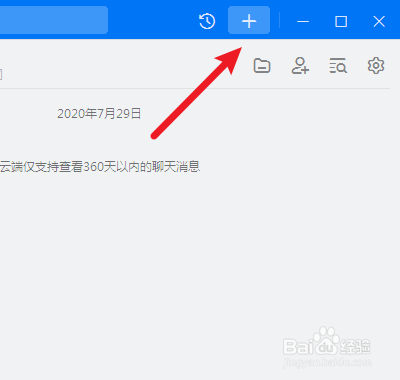
Task: Maximize the window
Action: click(x=341, y=22)
